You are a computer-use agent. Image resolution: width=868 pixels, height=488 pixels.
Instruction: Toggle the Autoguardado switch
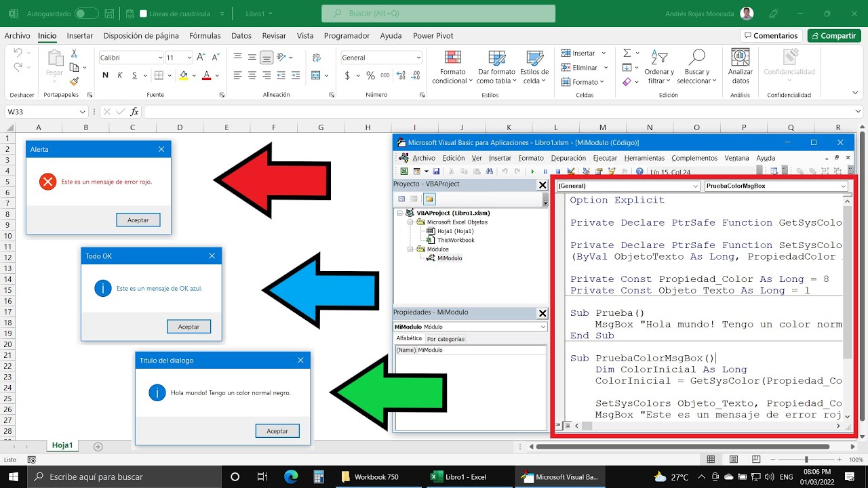pos(86,13)
